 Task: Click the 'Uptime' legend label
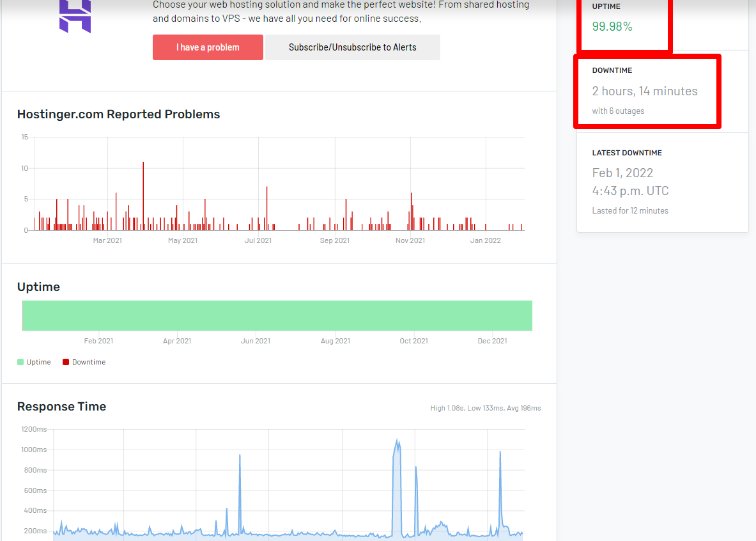tap(38, 362)
